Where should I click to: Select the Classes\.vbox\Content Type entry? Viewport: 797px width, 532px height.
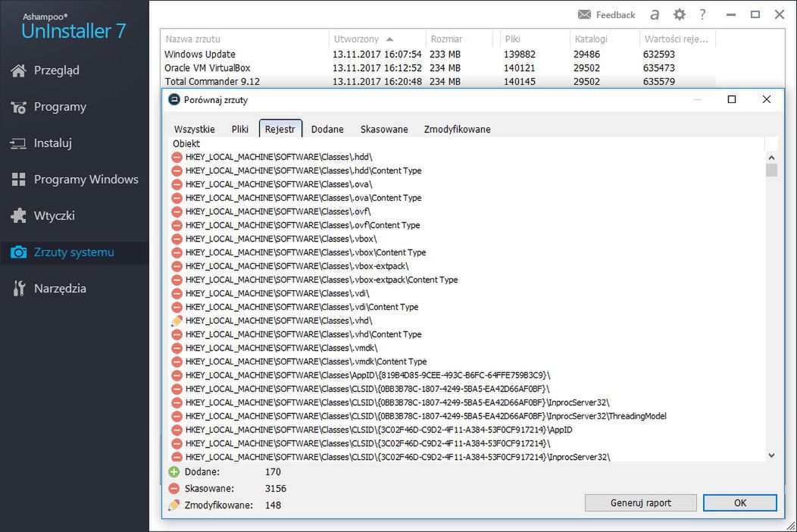coord(305,253)
